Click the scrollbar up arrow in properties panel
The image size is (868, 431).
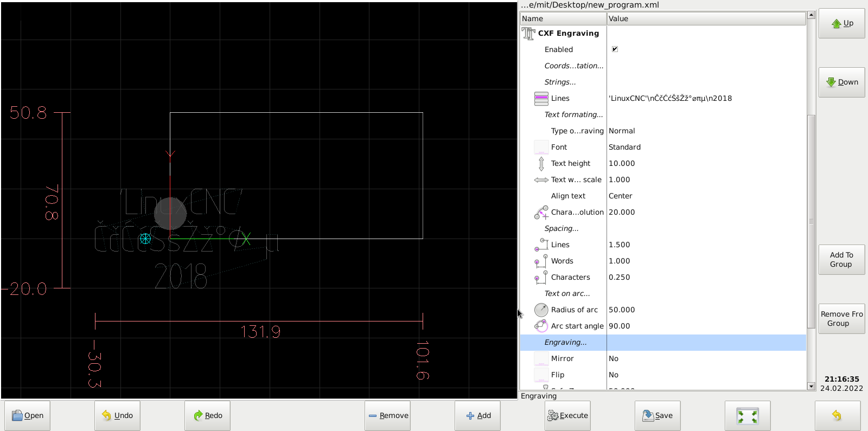(811, 15)
